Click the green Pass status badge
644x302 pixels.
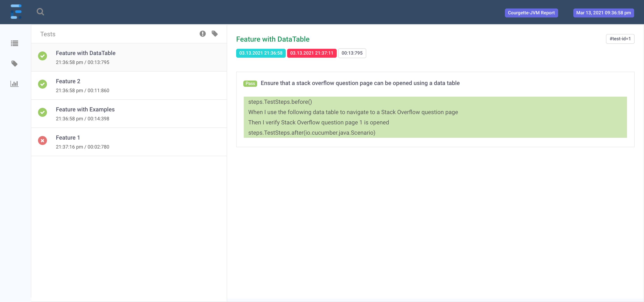[250, 83]
